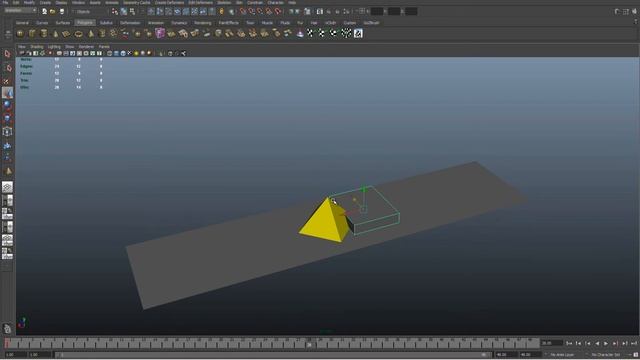Create a polygon cube from the shelf
The height and width of the screenshot is (360, 640).
[x=32, y=33]
